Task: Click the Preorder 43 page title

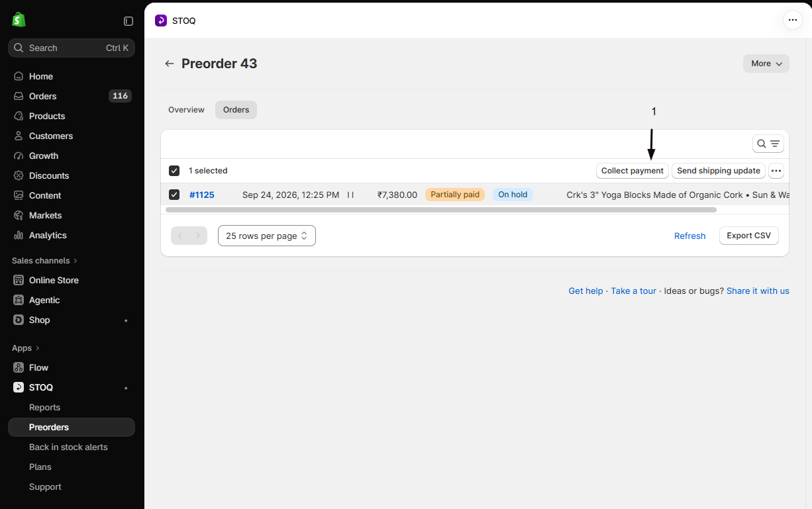Action: 219,64
